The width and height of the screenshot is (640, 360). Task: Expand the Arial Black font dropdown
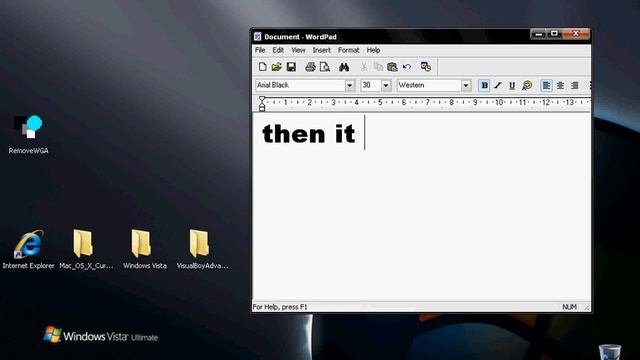point(349,85)
